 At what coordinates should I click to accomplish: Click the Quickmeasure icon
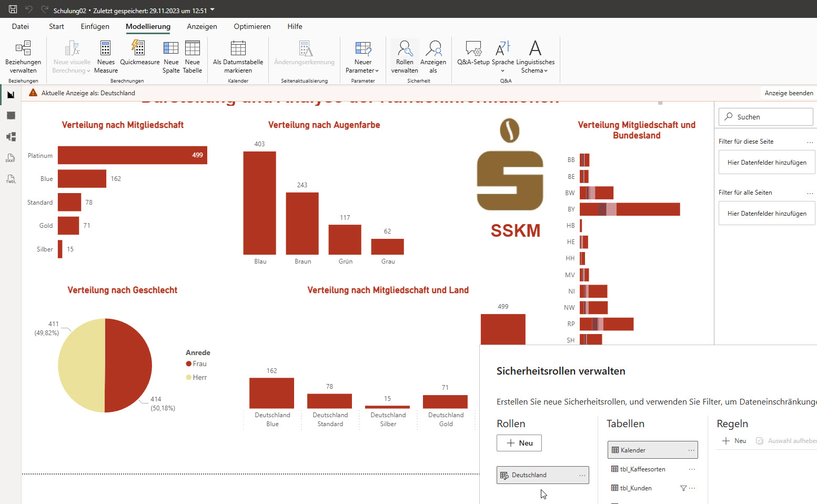pyautogui.click(x=139, y=48)
